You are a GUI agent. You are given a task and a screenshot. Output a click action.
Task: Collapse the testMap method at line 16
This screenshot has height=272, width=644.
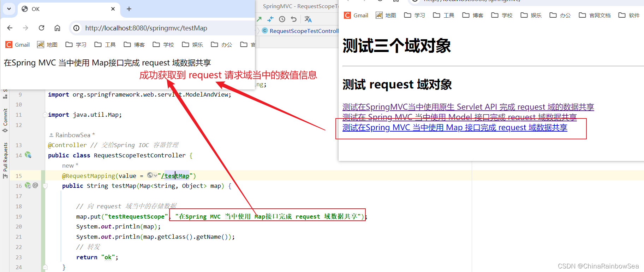pyautogui.click(x=45, y=186)
